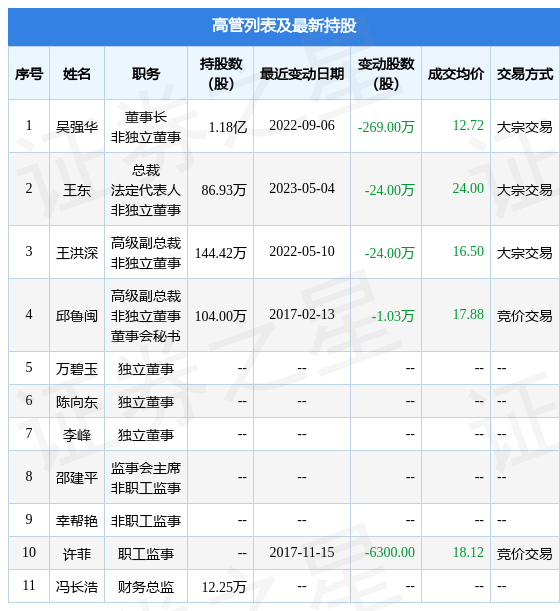Click the position 监事会主席 非职工监事
Viewport: 560px width, 611px height.
146,478
